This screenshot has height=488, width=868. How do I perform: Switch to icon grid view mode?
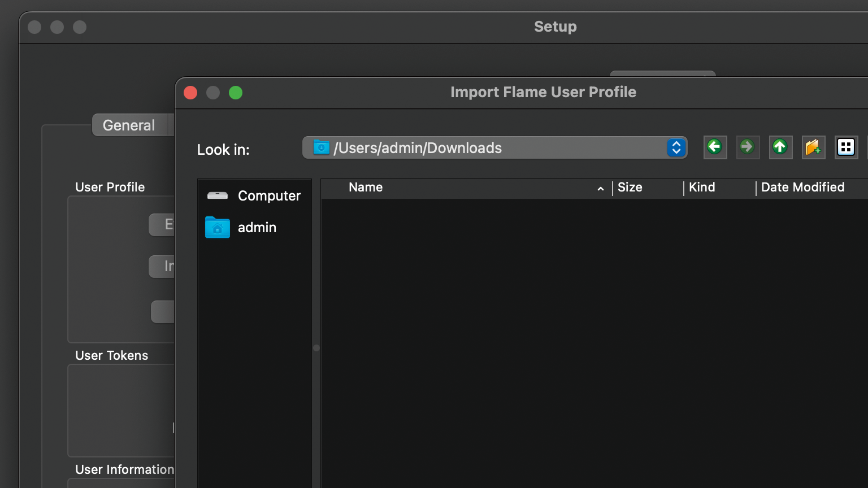[x=846, y=147]
